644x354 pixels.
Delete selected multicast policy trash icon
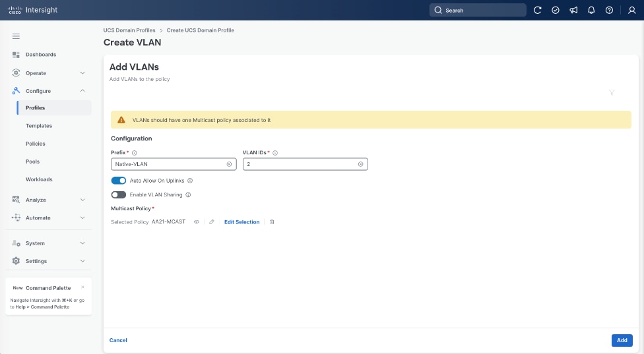click(272, 222)
